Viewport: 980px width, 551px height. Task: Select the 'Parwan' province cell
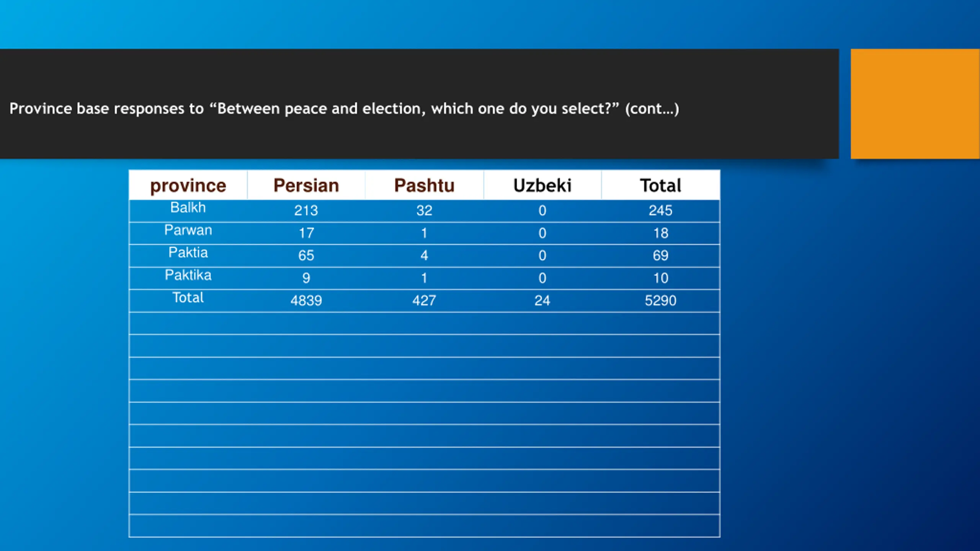pos(188,230)
